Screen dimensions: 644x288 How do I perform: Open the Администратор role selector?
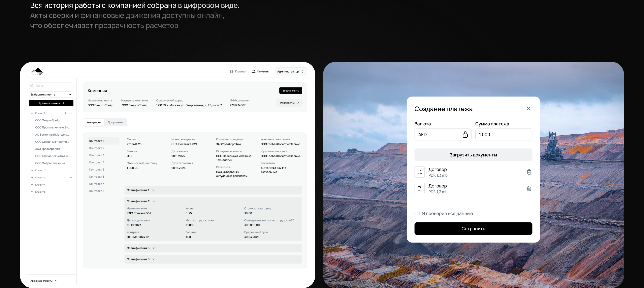click(x=290, y=71)
